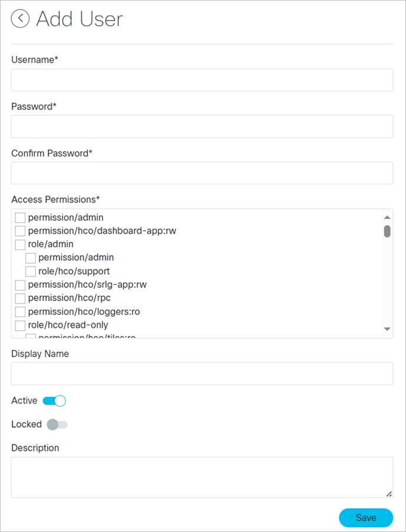406x532 pixels.
Task: Click the Save button
Action: point(366,517)
